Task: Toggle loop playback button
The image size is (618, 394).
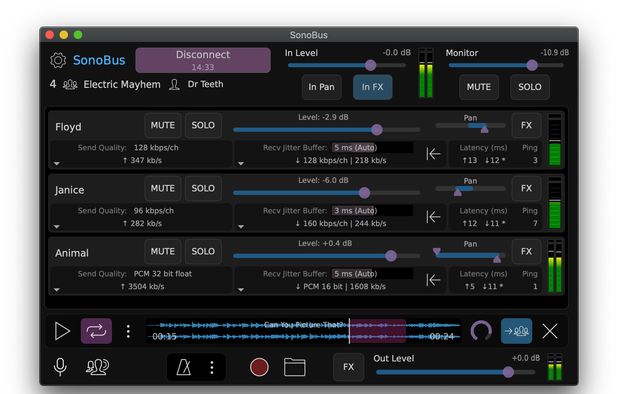Action: [96, 331]
